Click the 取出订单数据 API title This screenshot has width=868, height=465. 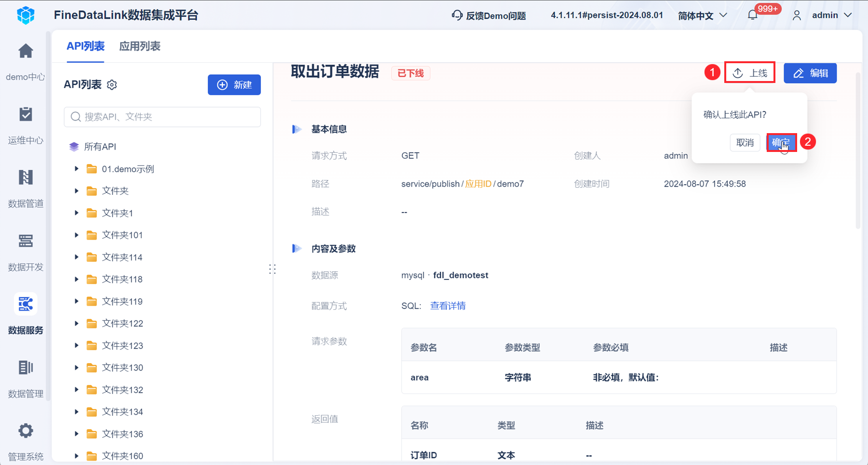pyautogui.click(x=335, y=71)
